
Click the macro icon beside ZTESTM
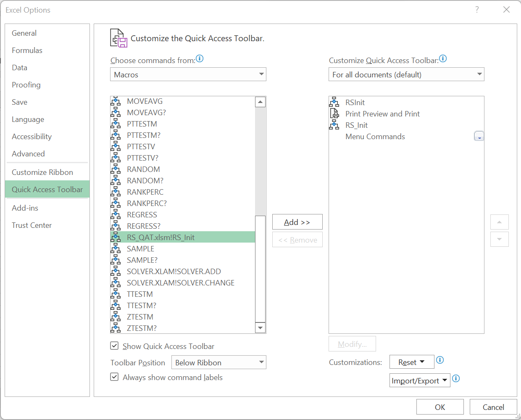point(115,317)
